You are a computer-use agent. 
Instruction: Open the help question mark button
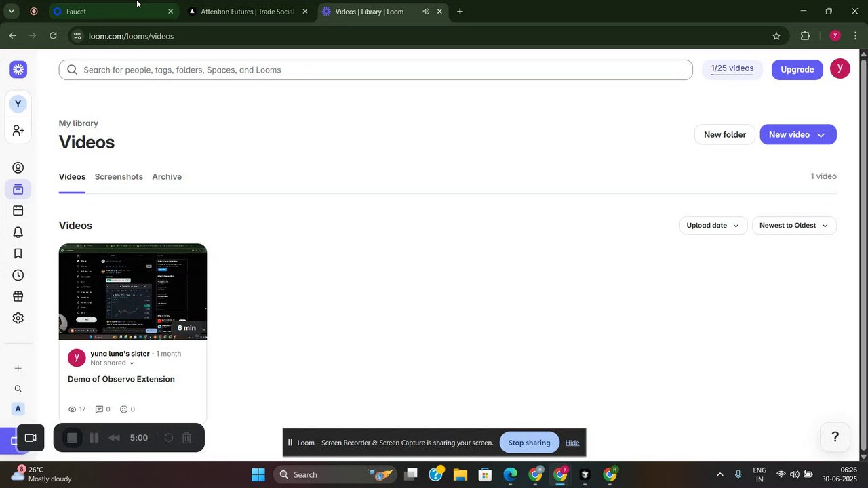tap(835, 436)
